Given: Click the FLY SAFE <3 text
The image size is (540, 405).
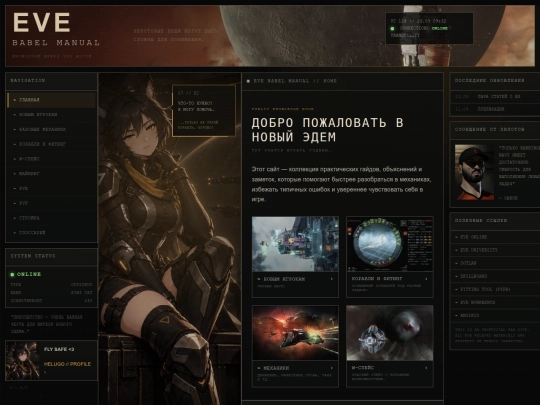Looking at the screenshot, I should point(59,349).
